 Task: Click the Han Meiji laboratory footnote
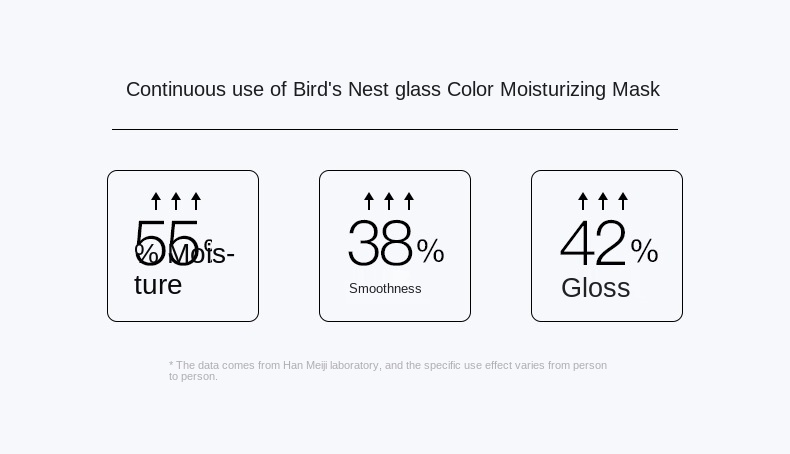[x=388, y=370]
